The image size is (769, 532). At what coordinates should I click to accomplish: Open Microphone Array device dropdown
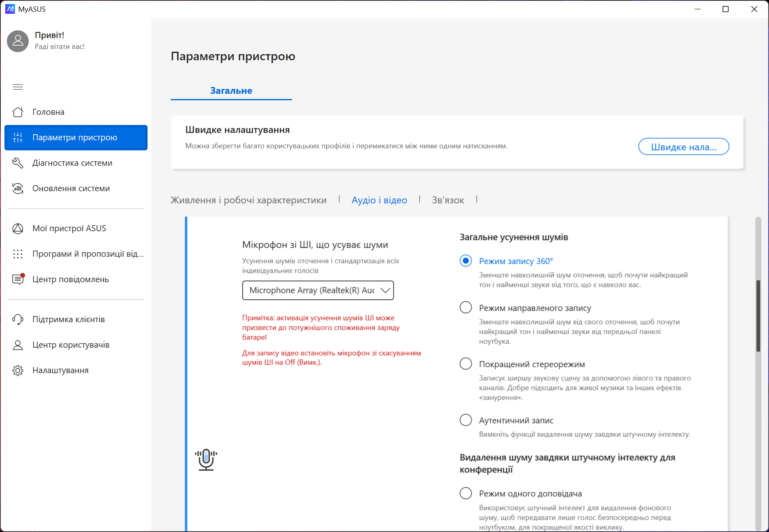[x=318, y=290]
